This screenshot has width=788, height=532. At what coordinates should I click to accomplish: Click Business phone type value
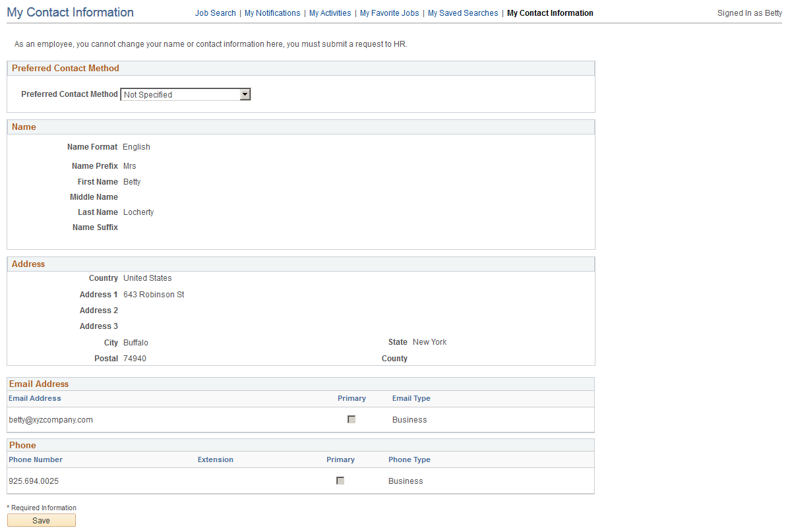(x=406, y=481)
